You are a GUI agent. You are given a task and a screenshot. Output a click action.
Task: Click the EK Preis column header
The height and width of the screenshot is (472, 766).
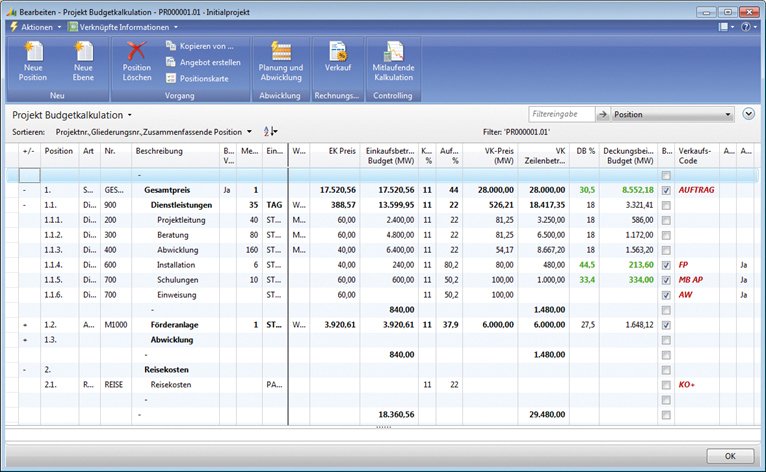click(x=335, y=155)
